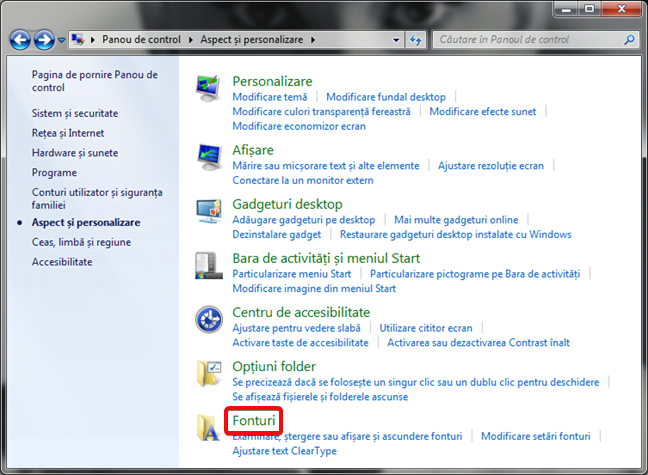The image size is (648, 475).
Task: Click Modificare setări fonturi link
Action: pyautogui.click(x=536, y=437)
